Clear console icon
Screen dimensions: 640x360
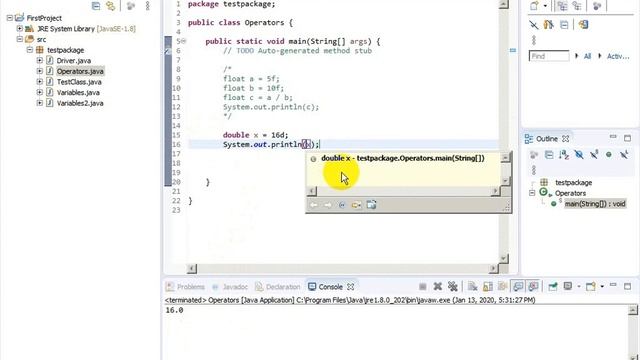click(x=472, y=287)
